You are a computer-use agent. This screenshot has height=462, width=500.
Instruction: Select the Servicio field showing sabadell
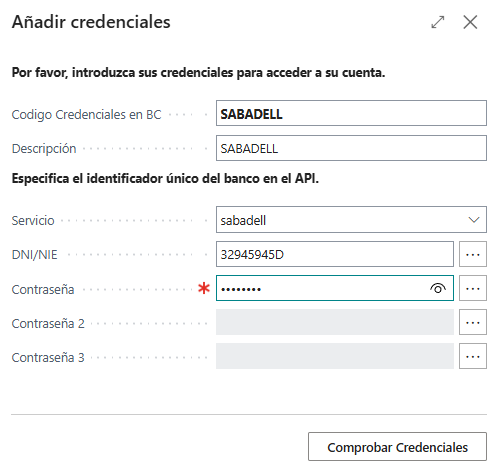click(351, 220)
